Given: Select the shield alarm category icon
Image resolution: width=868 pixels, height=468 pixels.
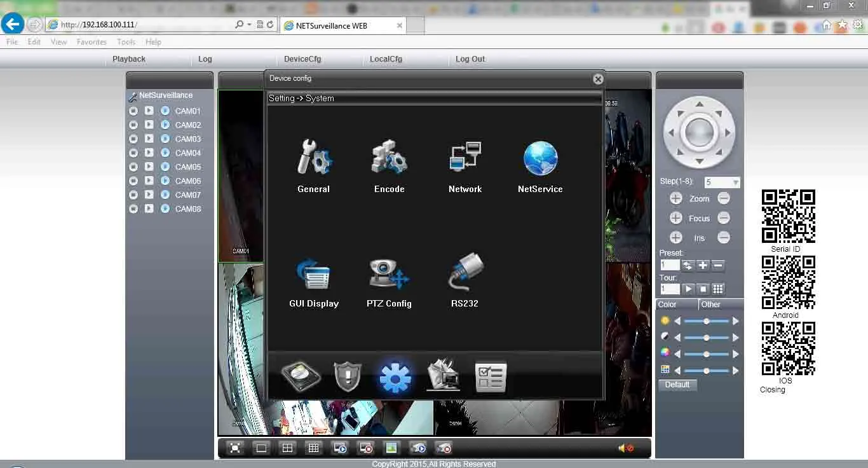Looking at the screenshot, I should (x=346, y=376).
